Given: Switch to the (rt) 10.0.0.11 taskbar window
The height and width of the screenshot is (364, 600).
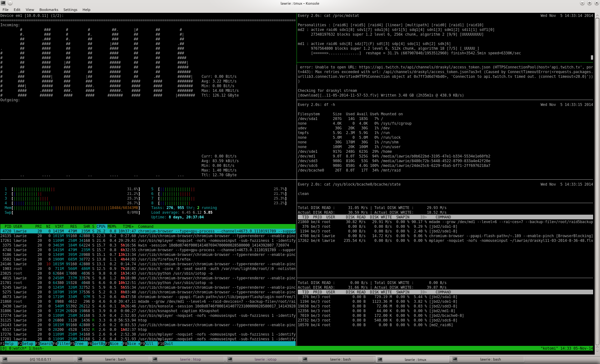Looking at the screenshot, I should 37,359.
